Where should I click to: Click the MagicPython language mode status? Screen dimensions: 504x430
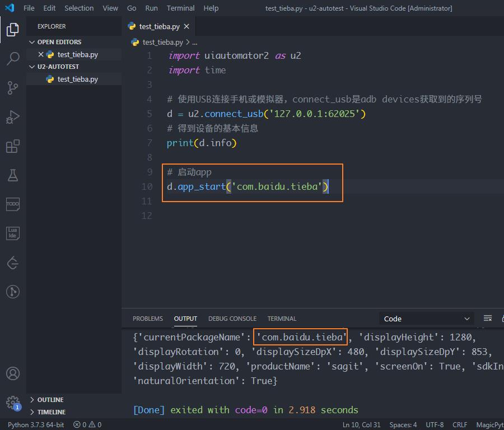pyautogui.click(x=490, y=424)
